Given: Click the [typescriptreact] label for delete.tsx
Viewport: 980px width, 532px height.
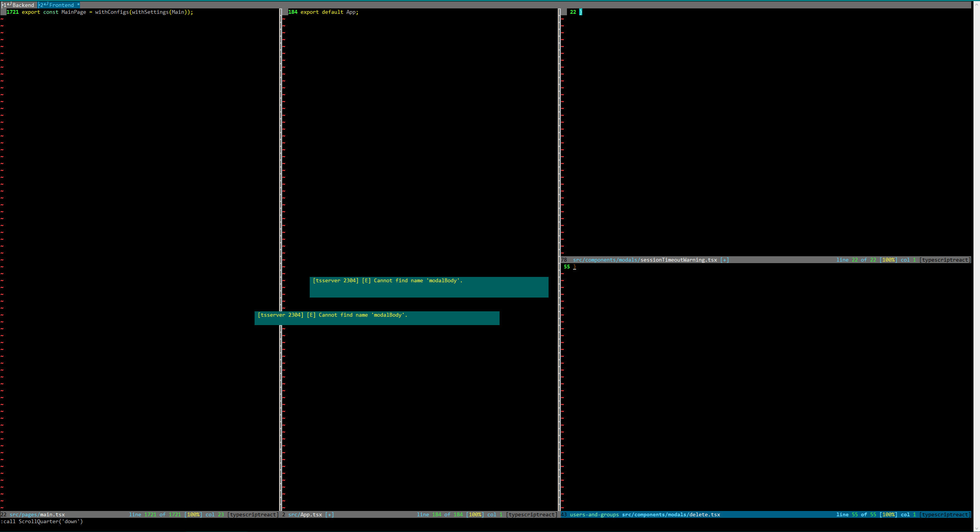Looking at the screenshot, I should (946, 514).
